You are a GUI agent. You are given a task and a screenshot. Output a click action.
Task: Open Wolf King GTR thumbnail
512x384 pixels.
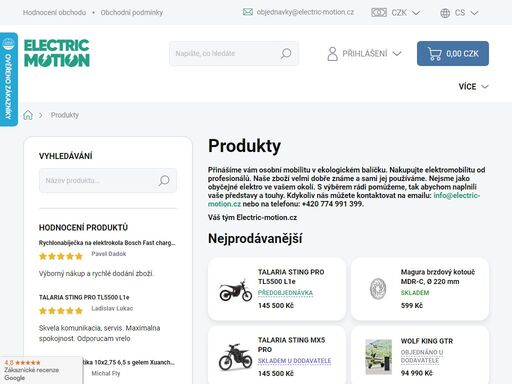pos(378,357)
